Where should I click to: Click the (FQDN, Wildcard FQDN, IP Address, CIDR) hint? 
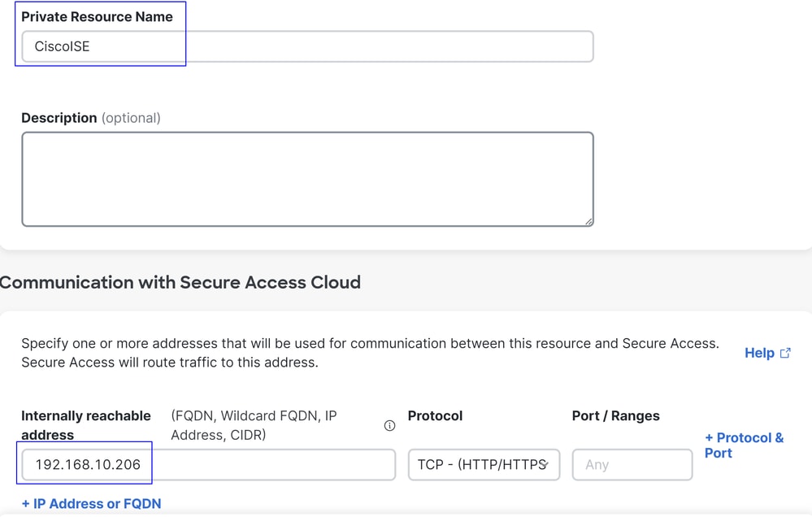(x=254, y=425)
